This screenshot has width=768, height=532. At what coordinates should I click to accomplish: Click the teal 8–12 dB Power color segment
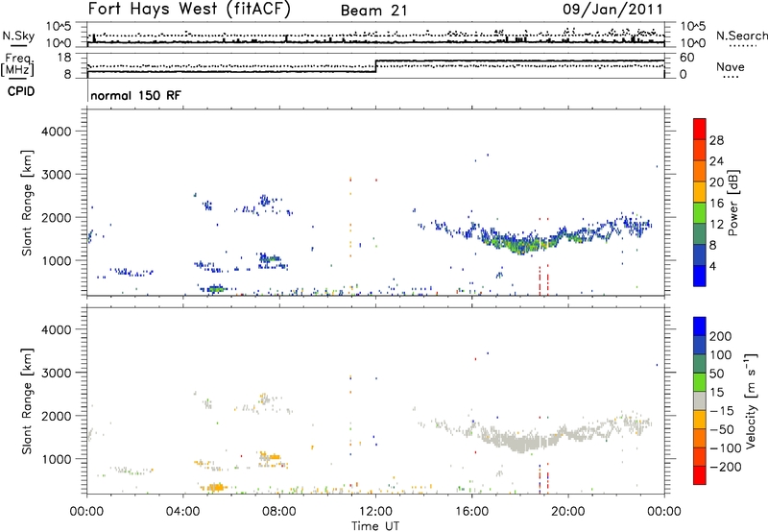click(700, 234)
